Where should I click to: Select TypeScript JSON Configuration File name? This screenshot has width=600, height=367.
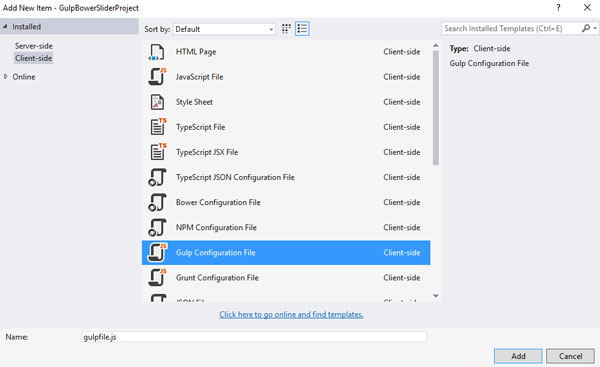(x=235, y=178)
